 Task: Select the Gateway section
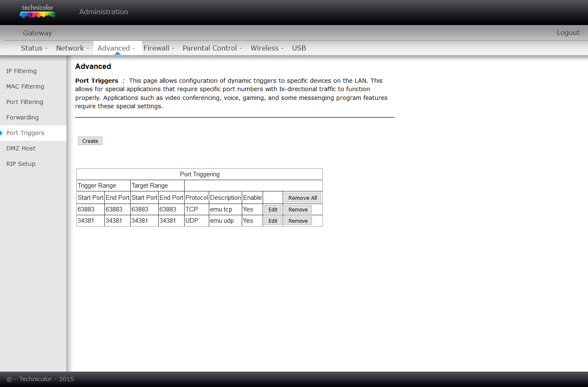coord(38,33)
